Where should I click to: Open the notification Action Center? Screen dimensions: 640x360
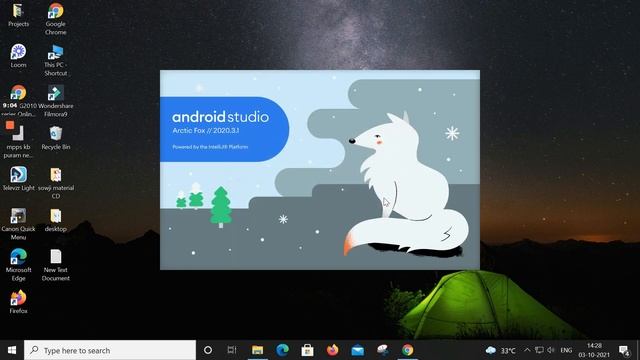624,350
